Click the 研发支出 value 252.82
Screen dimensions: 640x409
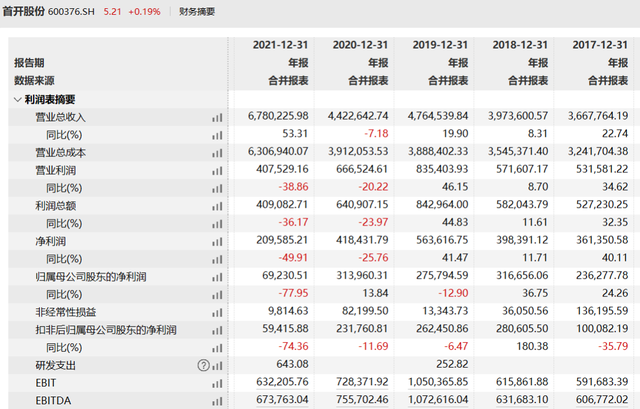click(x=452, y=364)
